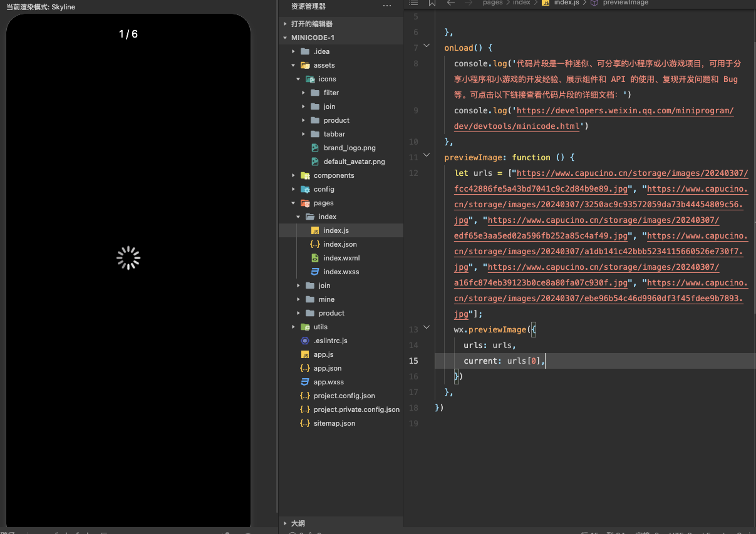
Task: Click the JSON icon beside project.private.config.json
Action: (305, 409)
